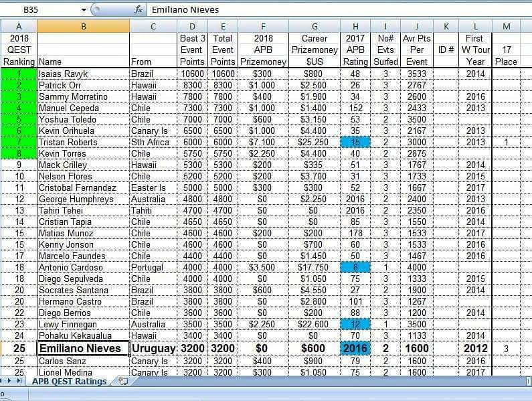Click the cell containing Sammy Morretino

pos(83,96)
